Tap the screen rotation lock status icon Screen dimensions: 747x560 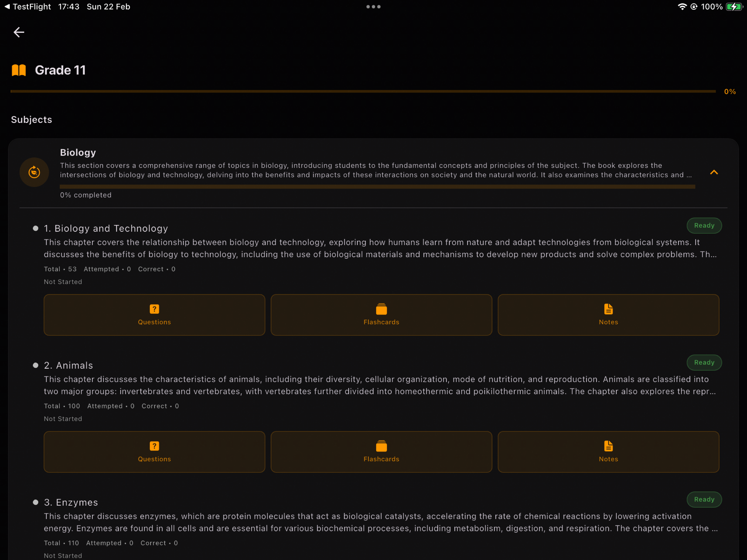click(694, 7)
